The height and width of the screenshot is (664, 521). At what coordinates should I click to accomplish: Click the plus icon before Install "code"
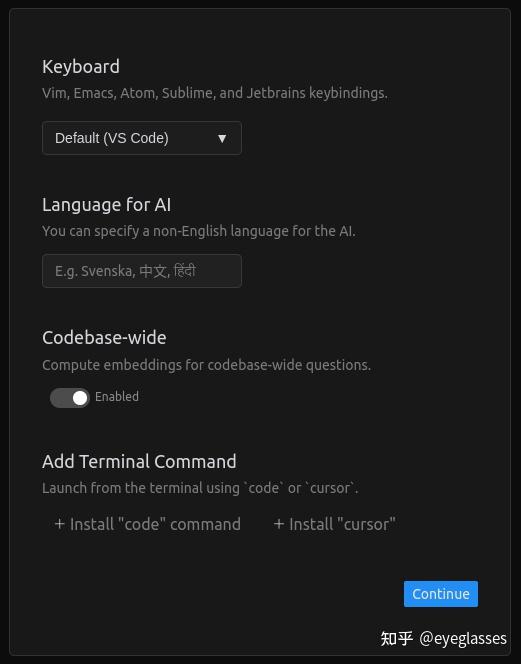tap(60, 524)
